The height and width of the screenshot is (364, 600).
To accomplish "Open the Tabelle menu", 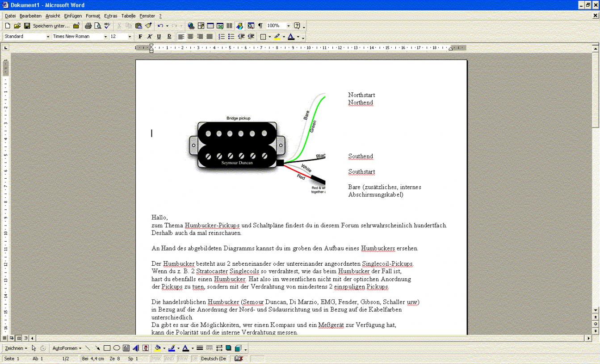I will (x=128, y=16).
